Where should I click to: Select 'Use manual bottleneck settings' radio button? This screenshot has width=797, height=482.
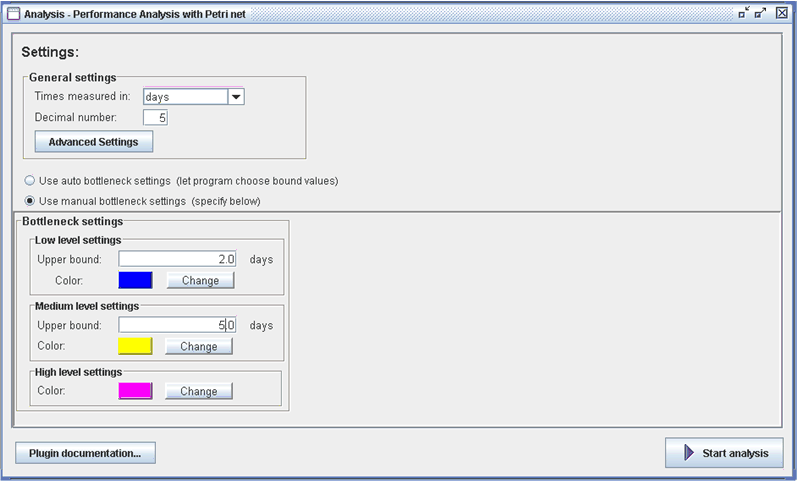30,201
